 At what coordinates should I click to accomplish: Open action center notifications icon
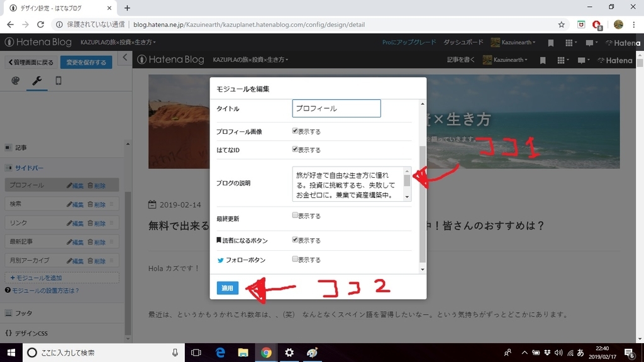coord(629,353)
